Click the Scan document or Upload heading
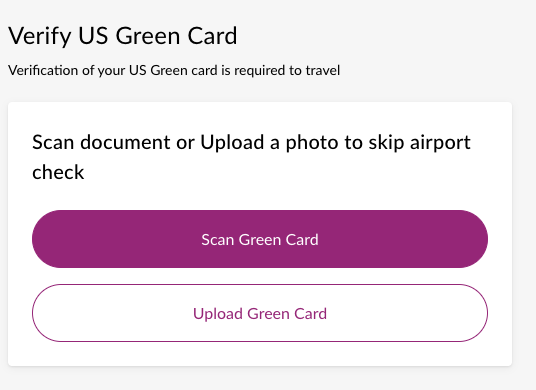Screen dimensions: 536x390 pos(251,157)
